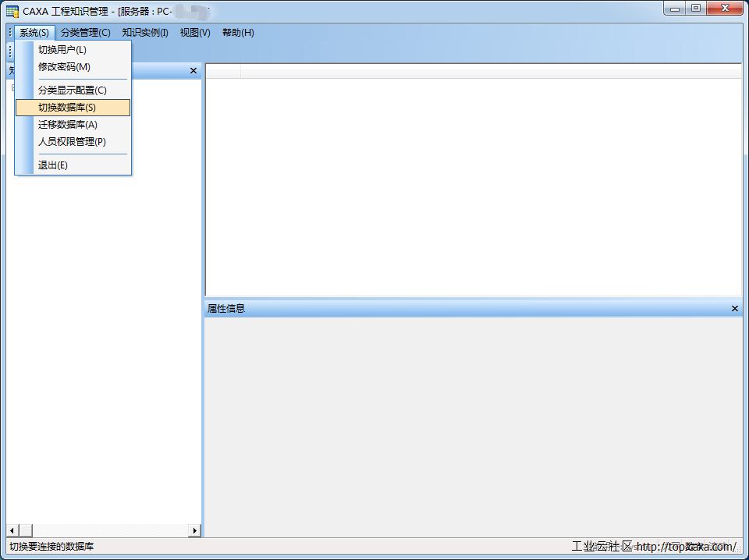The width and height of the screenshot is (749, 560).
Task: Open the 分类管理(C) menu
Action: point(86,33)
